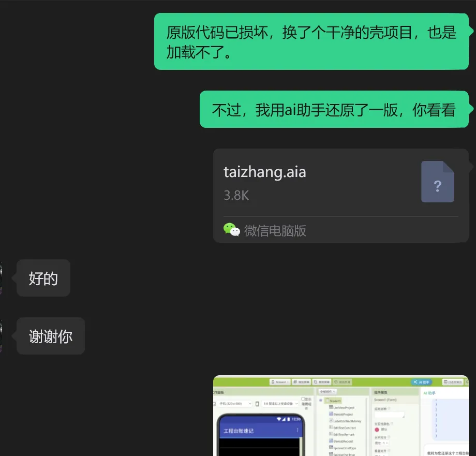
Task: Click the ListViewProject component icon in tree
Action: point(331,407)
